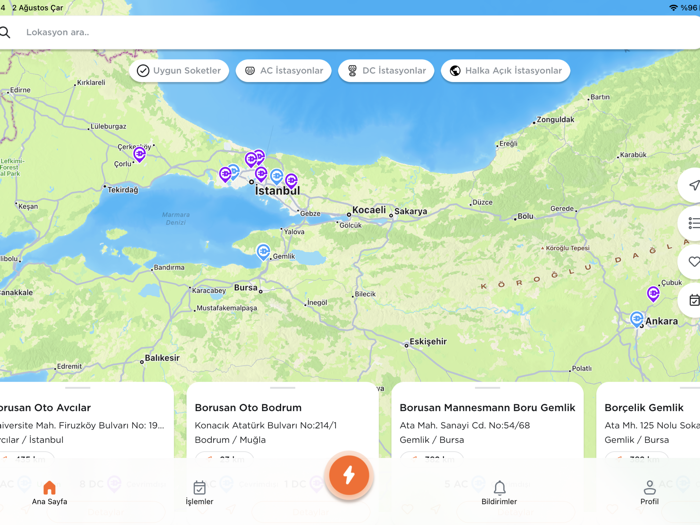
Task: Select the purple pin just above the İstanbul label
Action: click(261, 174)
